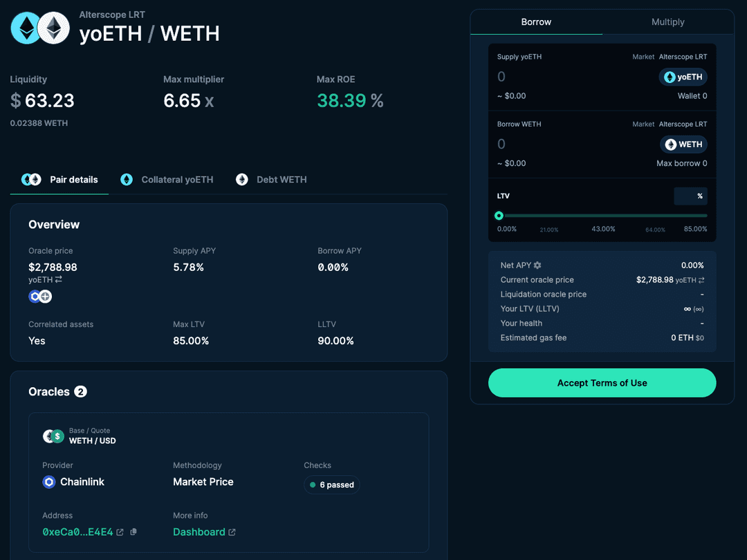Open the yoETH supply token selector
747x560 pixels.
[x=683, y=77]
